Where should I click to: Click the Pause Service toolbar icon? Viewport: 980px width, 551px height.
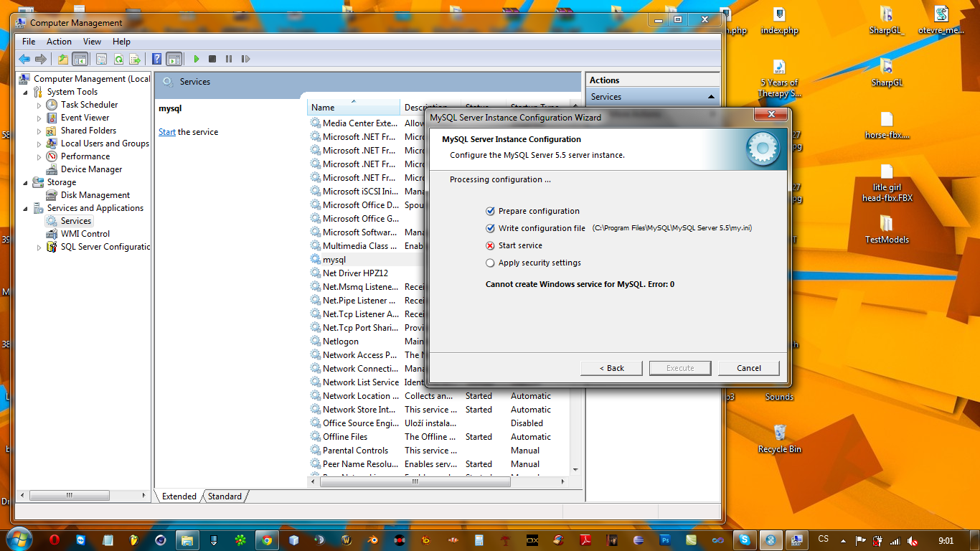point(229,59)
